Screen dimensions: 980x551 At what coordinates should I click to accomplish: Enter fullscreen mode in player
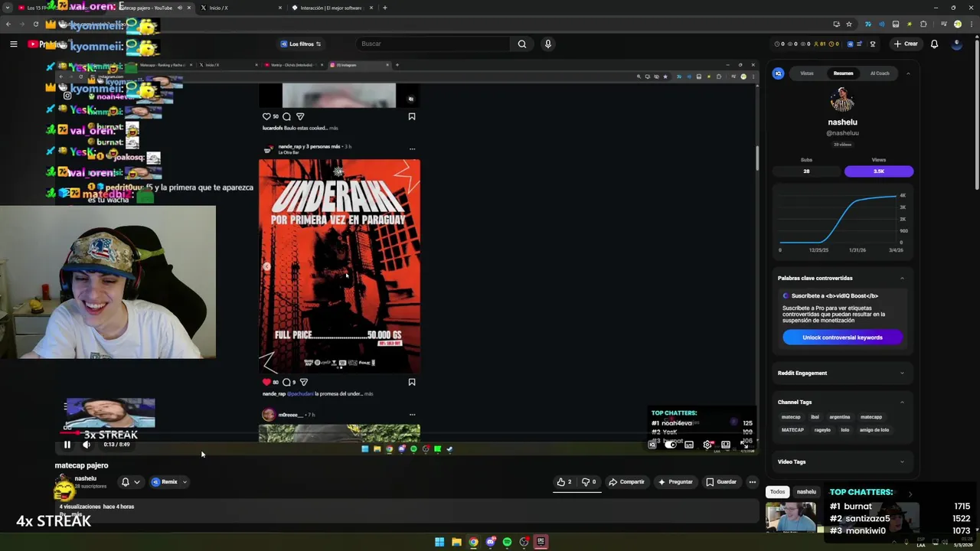click(745, 445)
